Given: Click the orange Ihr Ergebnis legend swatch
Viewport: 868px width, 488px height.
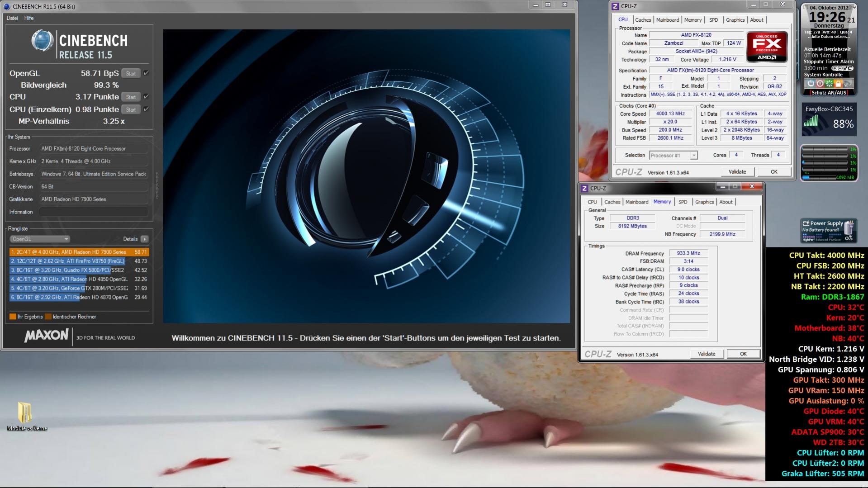Looking at the screenshot, I should [13, 317].
